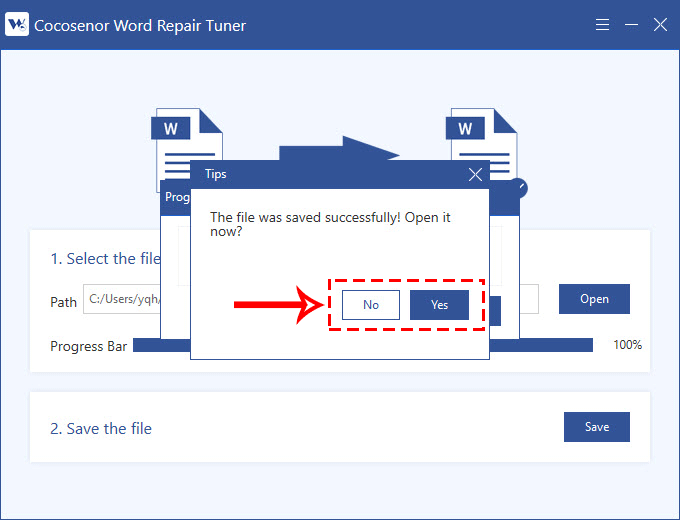Click the 'Tips' dialog title
This screenshot has width=680, height=520.
point(216,174)
